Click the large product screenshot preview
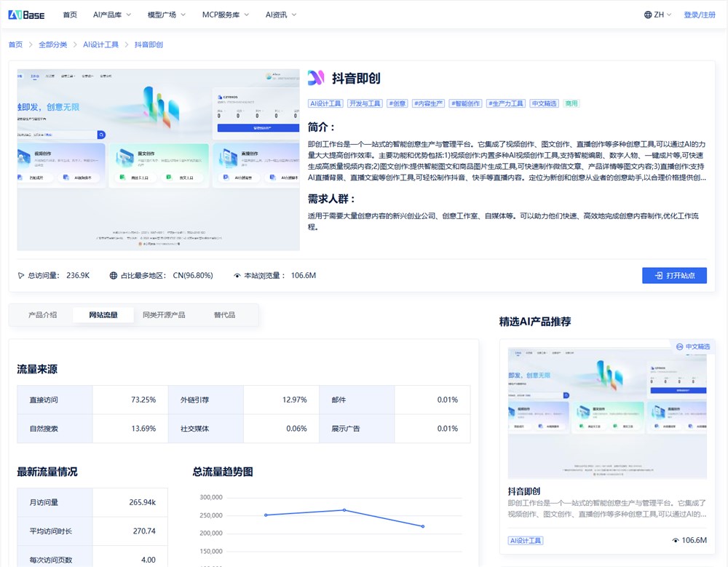Screen dimensions: 728x567 (158, 159)
